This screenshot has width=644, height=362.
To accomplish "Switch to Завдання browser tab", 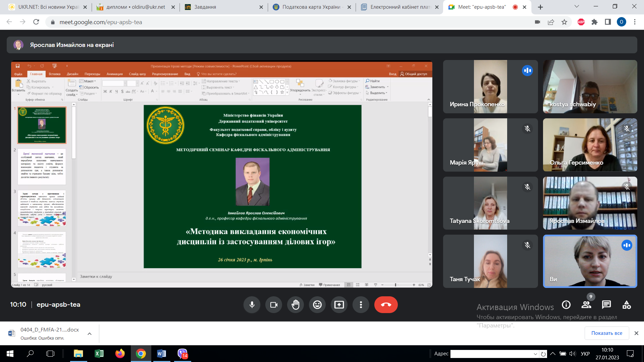I will [224, 7].
